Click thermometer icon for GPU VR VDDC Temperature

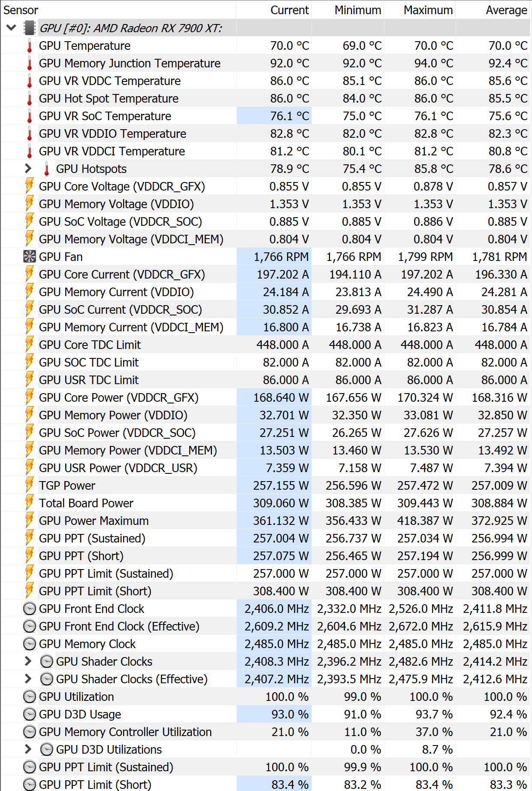tap(30, 81)
